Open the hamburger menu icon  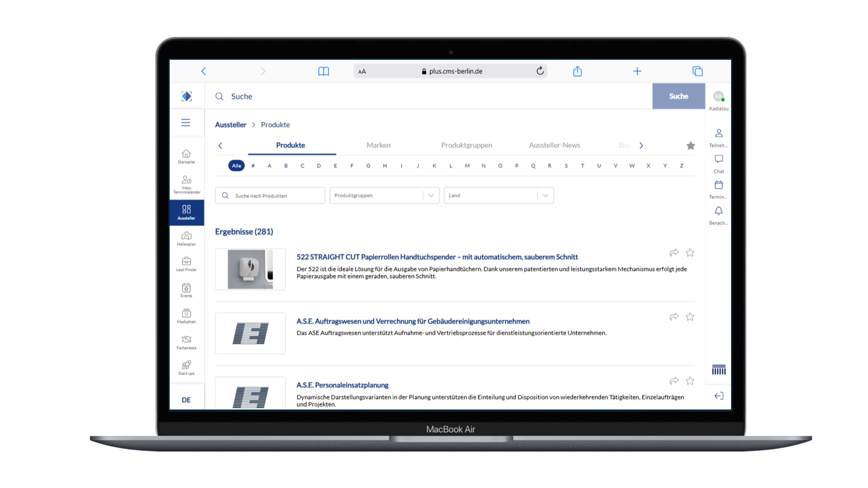click(x=186, y=123)
